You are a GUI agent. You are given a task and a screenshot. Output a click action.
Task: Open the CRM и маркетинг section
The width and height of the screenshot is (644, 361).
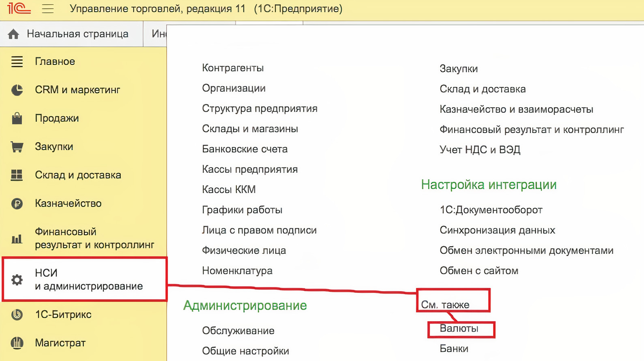coord(77,90)
